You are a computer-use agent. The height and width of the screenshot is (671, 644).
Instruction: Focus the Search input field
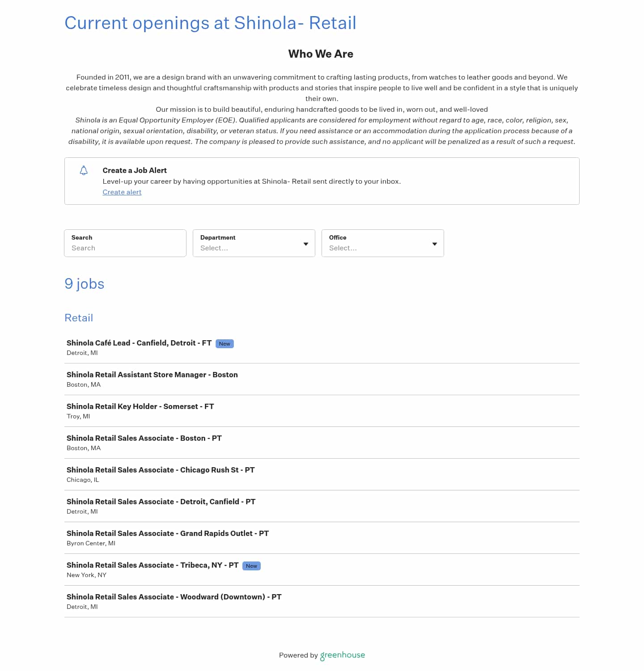coord(125,248)
